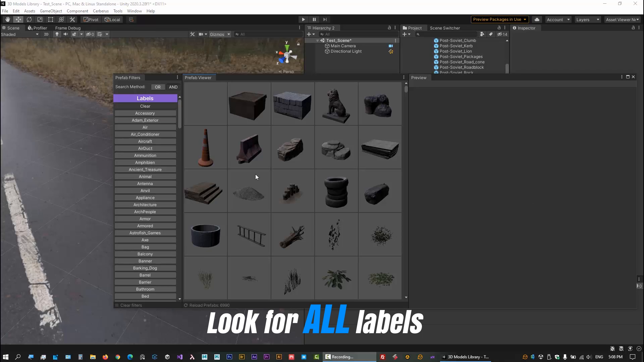Filter by the Barrel label
Viewport: 644px width, 362px height.
pyautogui.click(x=145, y=275)
